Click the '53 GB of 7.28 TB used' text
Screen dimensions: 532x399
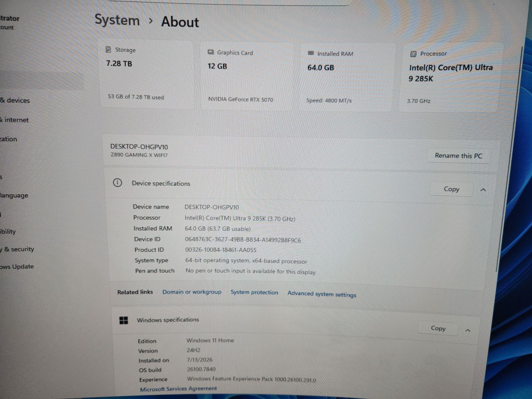point(136,97)
